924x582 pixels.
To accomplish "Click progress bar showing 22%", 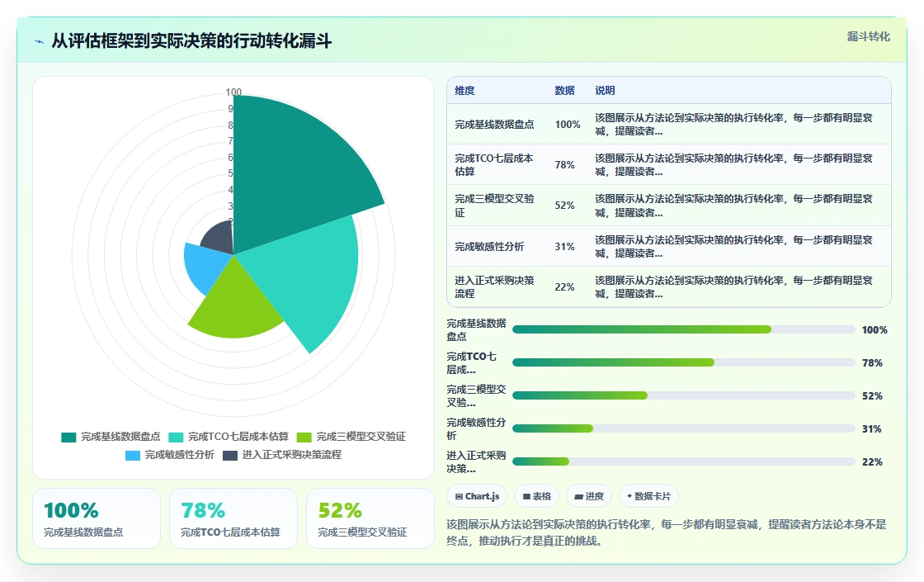I will click(684, 461).
